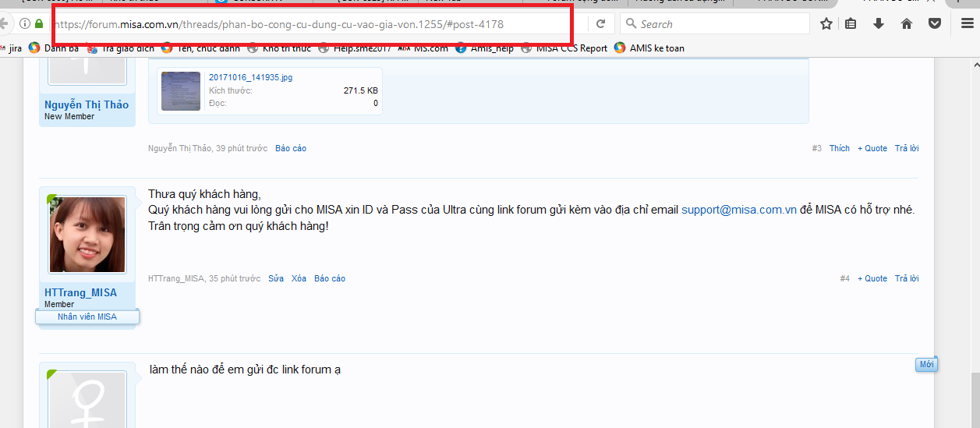Quote post #4 with + Quote
Viewport: 980px width, 428px height.
(872, 278)
